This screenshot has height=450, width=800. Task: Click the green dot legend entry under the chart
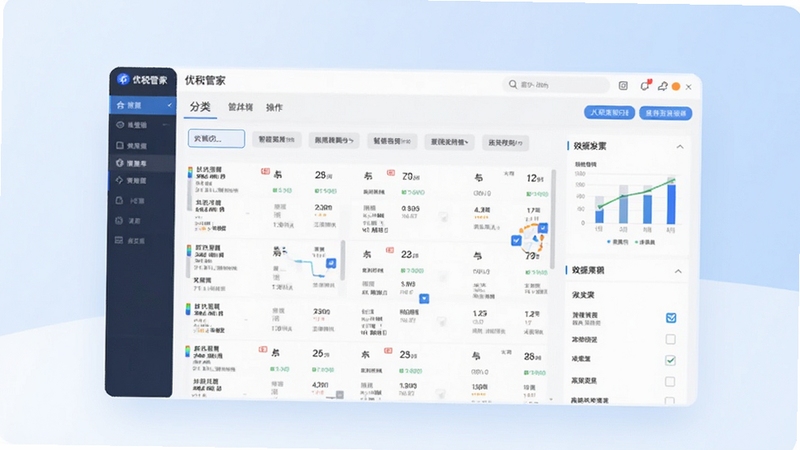click(x=645, y=242)
